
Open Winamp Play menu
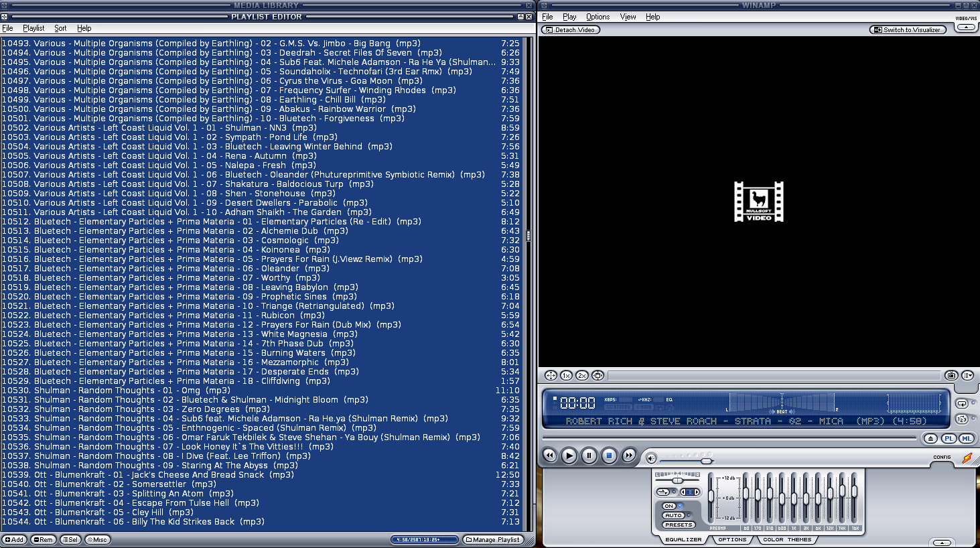point(569,17)
